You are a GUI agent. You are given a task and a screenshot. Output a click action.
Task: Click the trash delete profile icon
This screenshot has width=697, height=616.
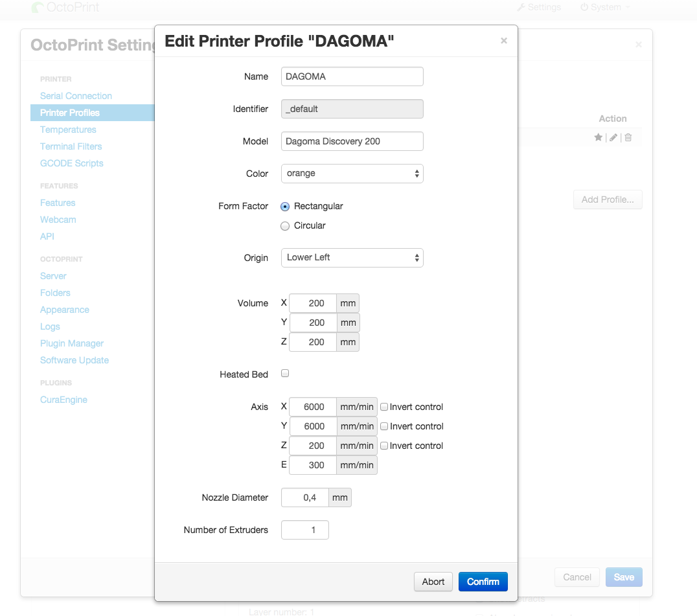pyautogui.click(x=628, y=137)
